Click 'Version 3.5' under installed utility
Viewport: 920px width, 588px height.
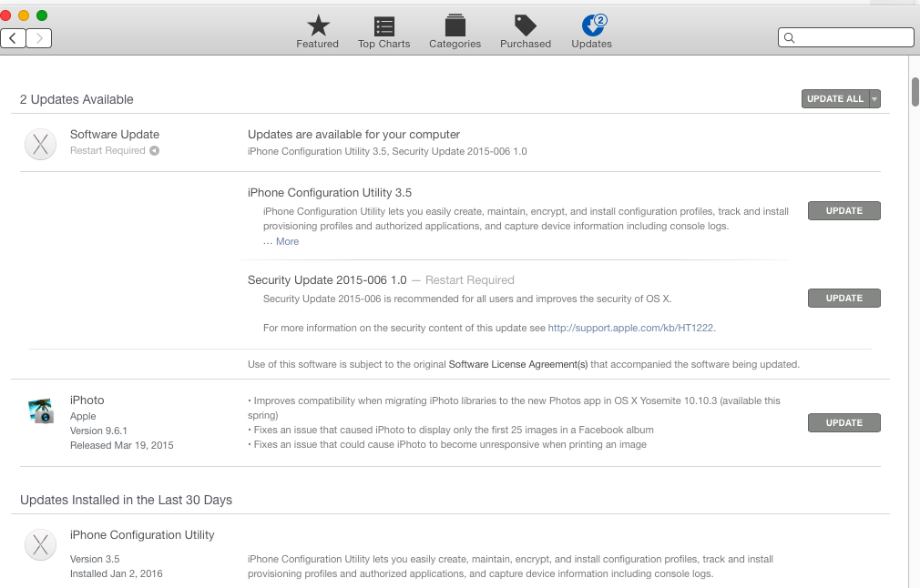(x=95, y=559)
